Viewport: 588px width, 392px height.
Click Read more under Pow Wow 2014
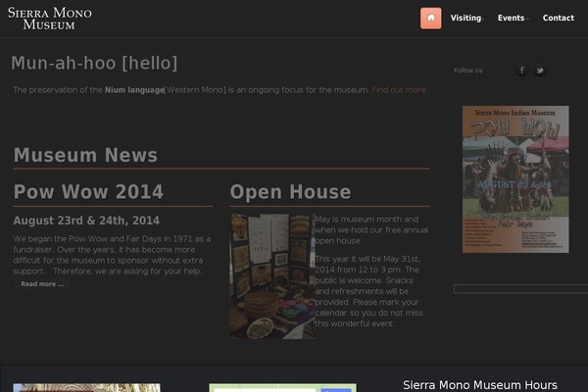(x=42, y=284)
